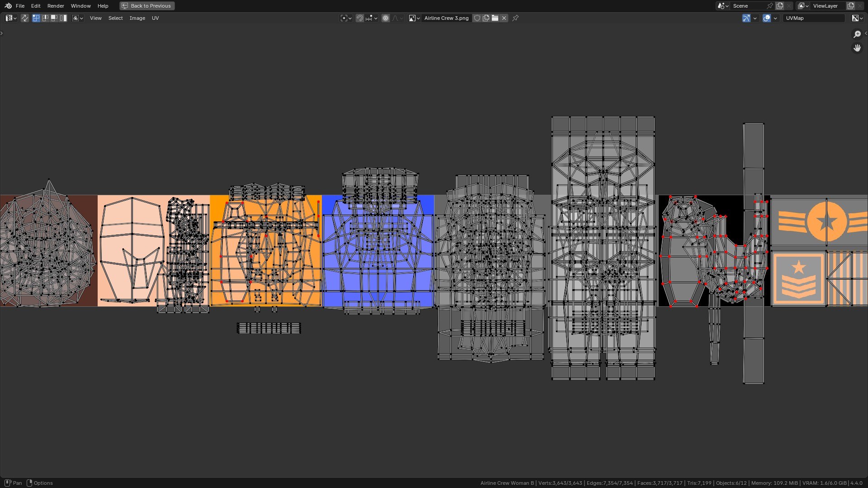This screenshot has width=868, height=488.
Task: Toggle proportional editing
Action: (386, 18)
